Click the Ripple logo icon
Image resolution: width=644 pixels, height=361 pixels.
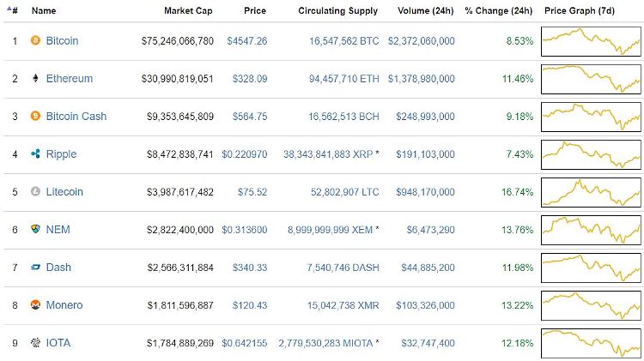tap(36, 153)
